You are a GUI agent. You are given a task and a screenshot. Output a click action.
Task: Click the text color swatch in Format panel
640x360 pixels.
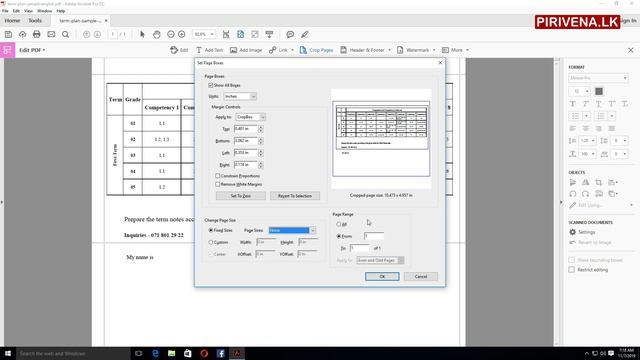click(599, 91)
